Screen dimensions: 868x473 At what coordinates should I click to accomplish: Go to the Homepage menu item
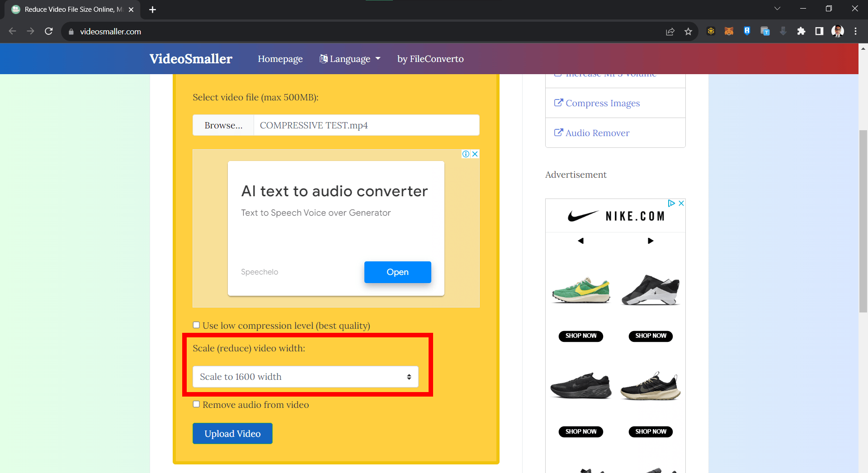(280, 59)
